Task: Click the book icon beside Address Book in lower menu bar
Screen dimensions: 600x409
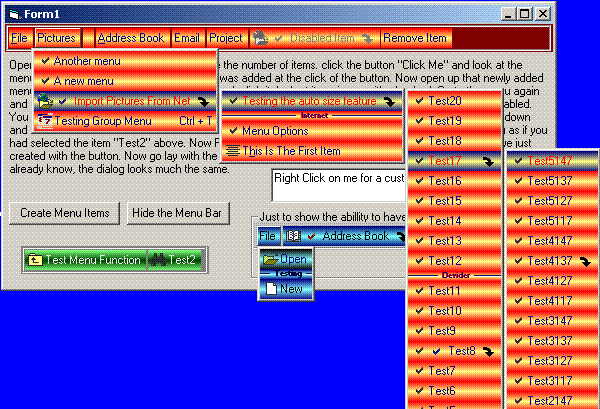Action: click(x=293, y=236)
